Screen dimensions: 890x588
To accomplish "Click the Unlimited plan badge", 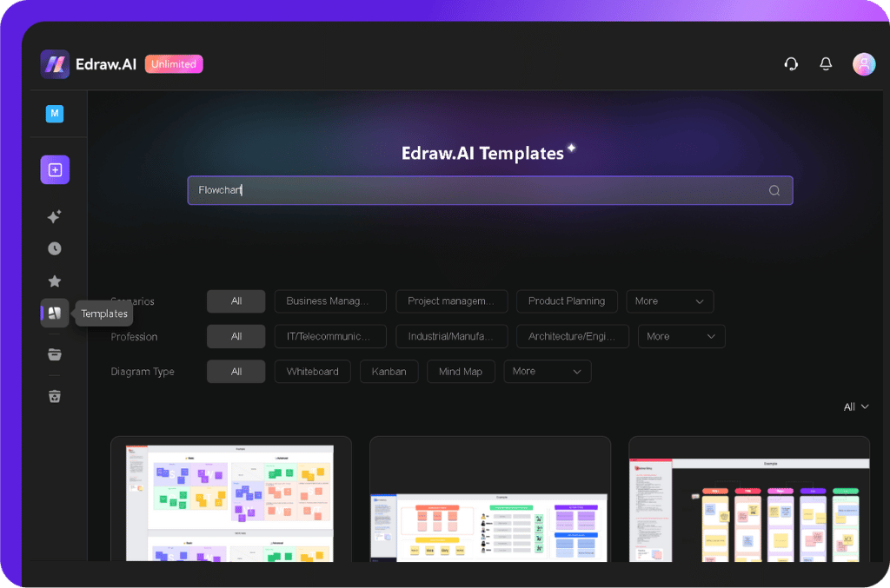I will (x=174, y=64).
